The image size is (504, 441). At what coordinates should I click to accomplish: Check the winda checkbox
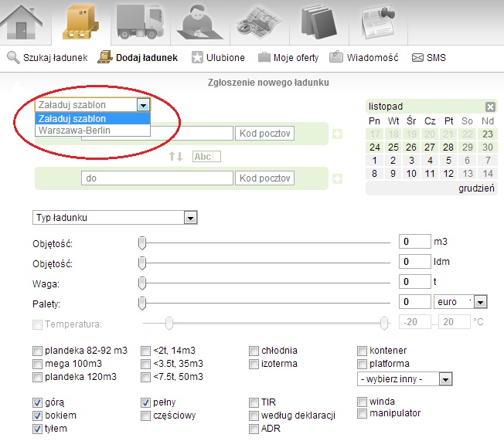362,402
